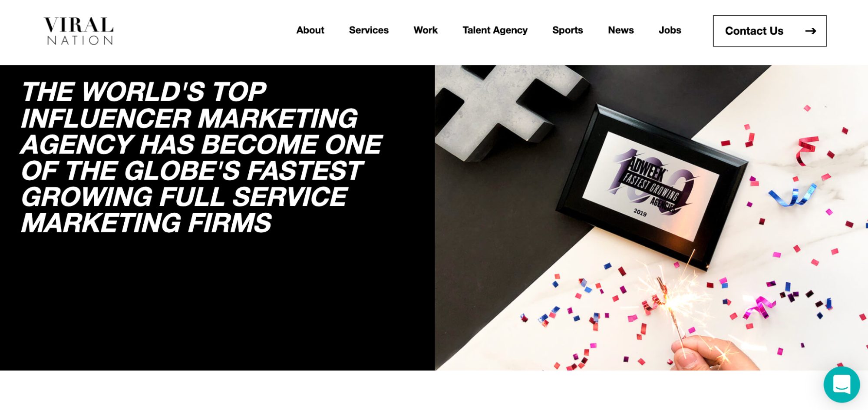The height and width of the screenshot is (410, 868).
Task: Click the arrow in Contact Us button
Action: tap(810, 31)
